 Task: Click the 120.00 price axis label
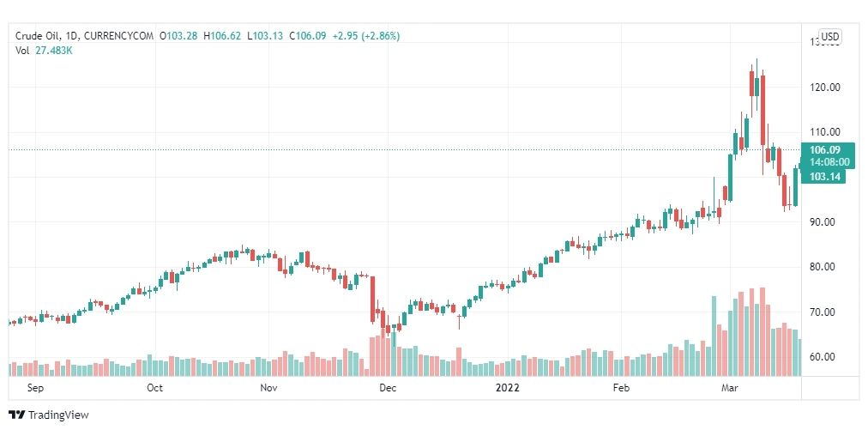pos(824,87)
